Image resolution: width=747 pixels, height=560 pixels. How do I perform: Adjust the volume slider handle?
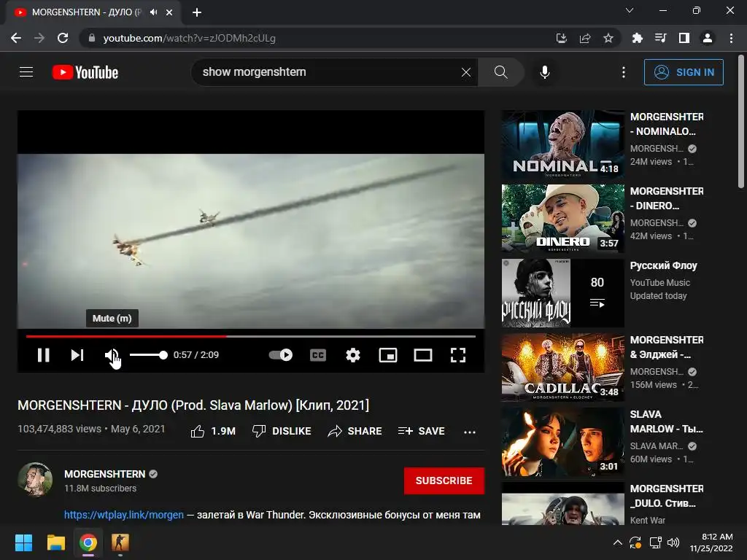pyautogui.click(x=163, y=355)
